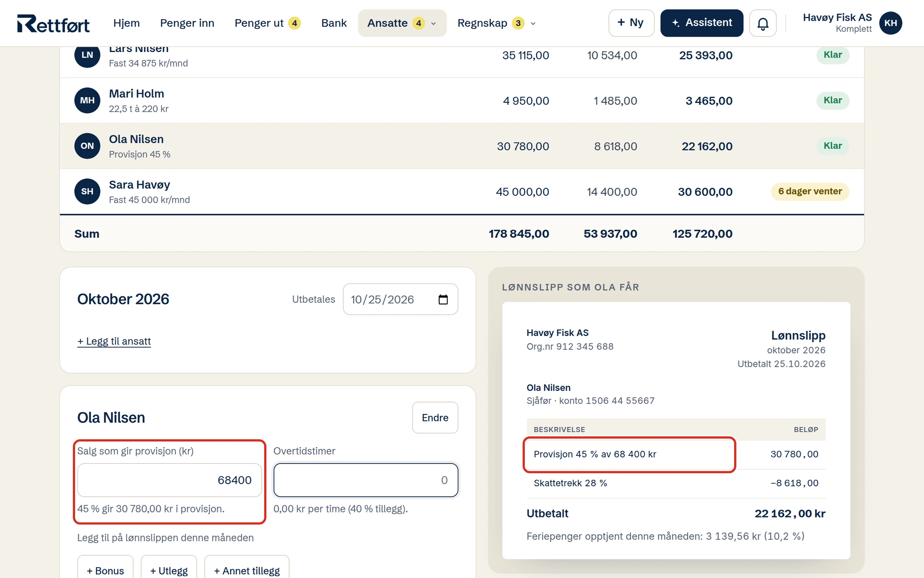Click Sara Havøy's SH avatar
This screenshot has width=924, height=578.
pos(87,191)
